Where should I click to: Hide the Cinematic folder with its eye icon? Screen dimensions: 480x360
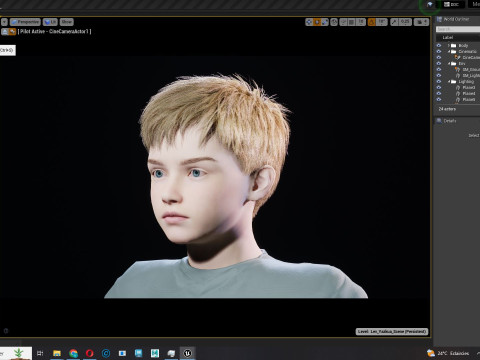[x=439, y=51]
